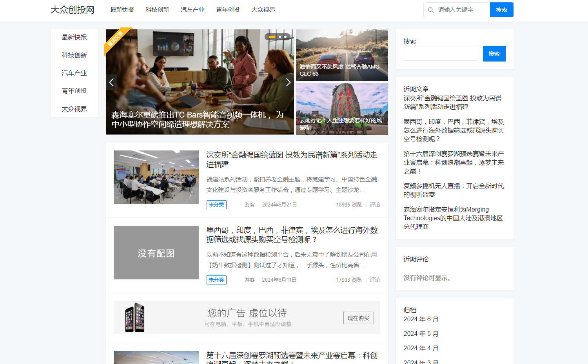Open archive 2024 年 6 月
Viewport: 588px width, 364px height.
tap(421, 319)
